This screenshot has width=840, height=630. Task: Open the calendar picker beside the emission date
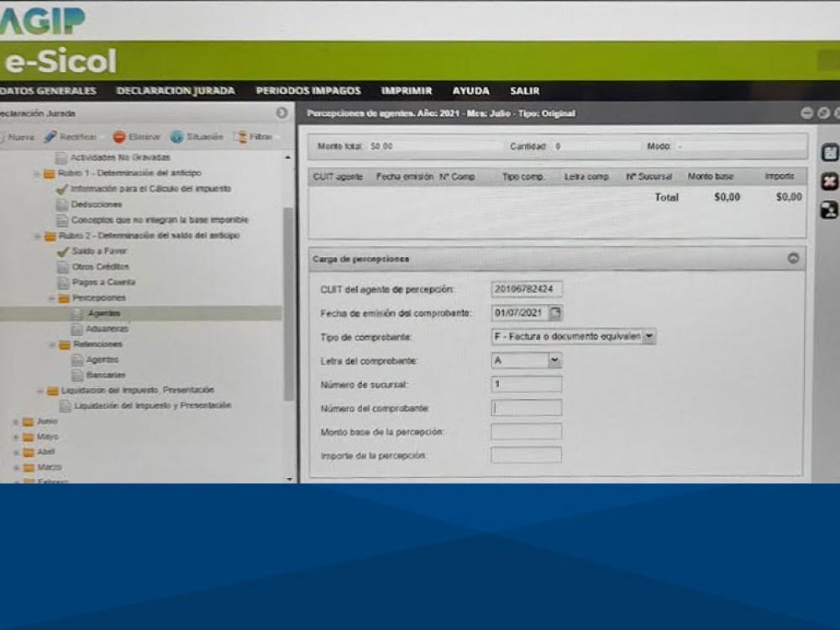[x=556, y=313]
